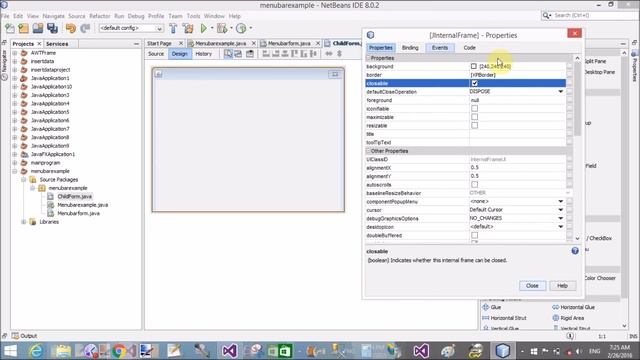Select ChildForm.java in the Projects tree
This screenshot has width=640, height=360.
[x=74, y=196]
